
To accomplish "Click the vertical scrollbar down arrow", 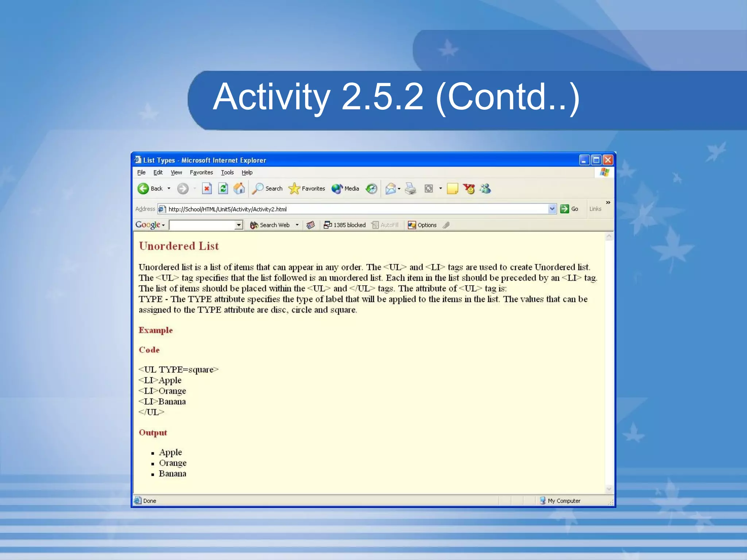I will tap(609, 489).
